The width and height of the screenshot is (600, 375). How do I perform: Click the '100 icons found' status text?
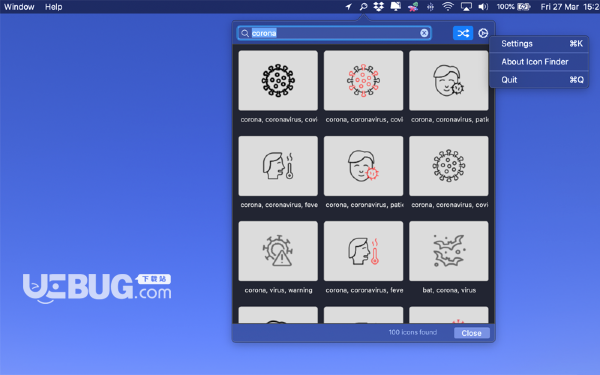pos(412,332)
